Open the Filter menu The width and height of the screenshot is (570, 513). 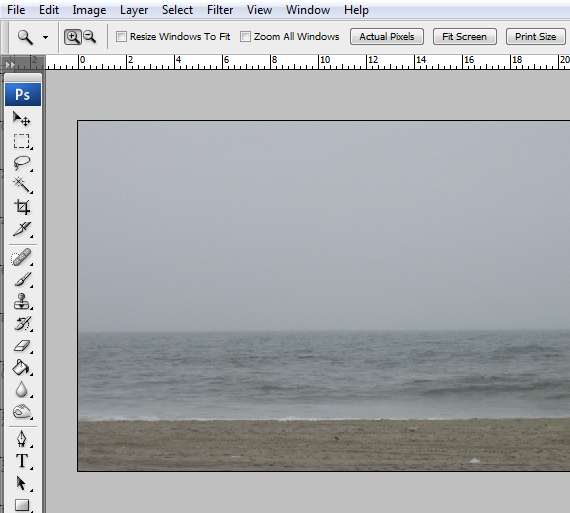(220, 10)
